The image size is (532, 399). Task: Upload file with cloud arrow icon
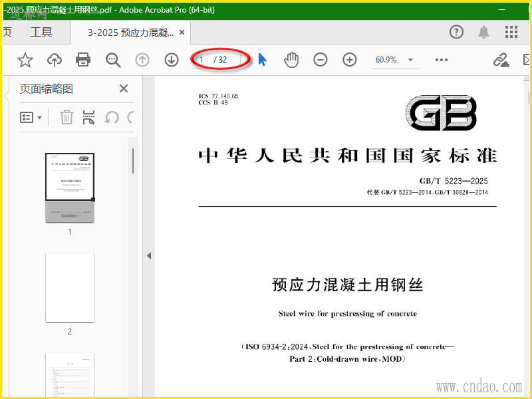click(x=55, y=60)
